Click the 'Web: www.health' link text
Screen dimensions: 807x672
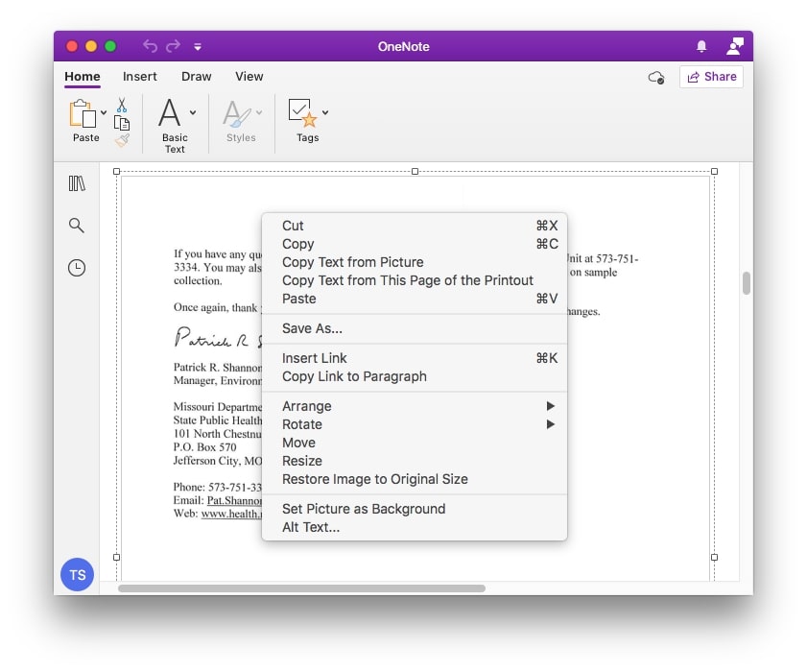pos(218,514)
